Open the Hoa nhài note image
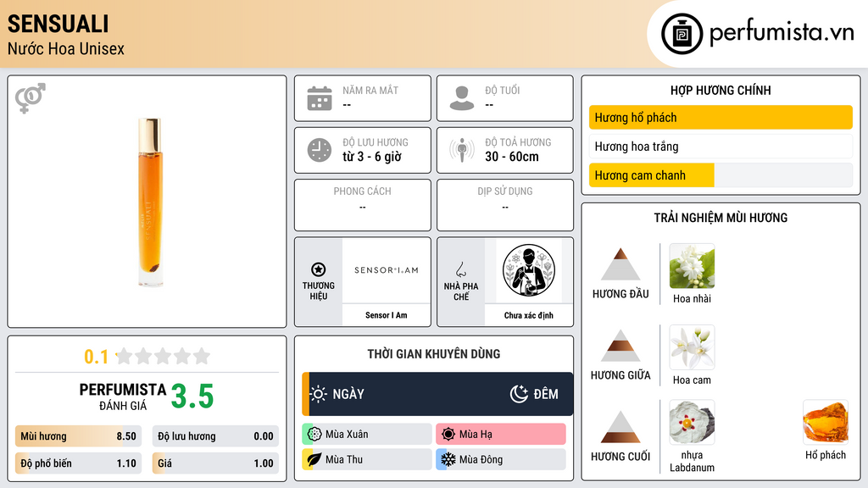Viewport: 868px width, 488px height. (x=692, y=266)
